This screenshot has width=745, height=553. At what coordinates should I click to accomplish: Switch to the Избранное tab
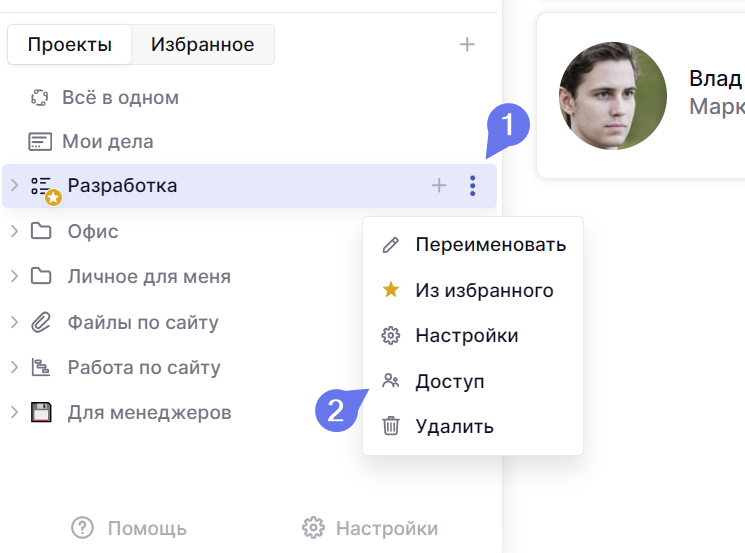click(x=202, y=45)
